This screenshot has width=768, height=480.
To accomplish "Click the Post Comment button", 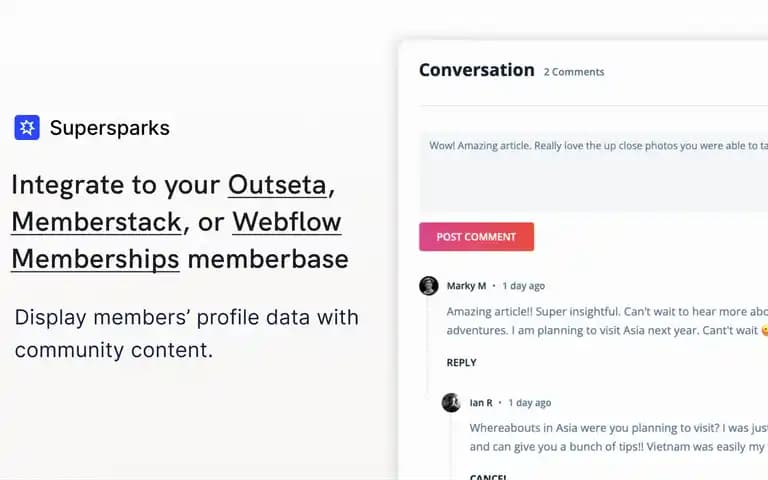I will [477, 237].
